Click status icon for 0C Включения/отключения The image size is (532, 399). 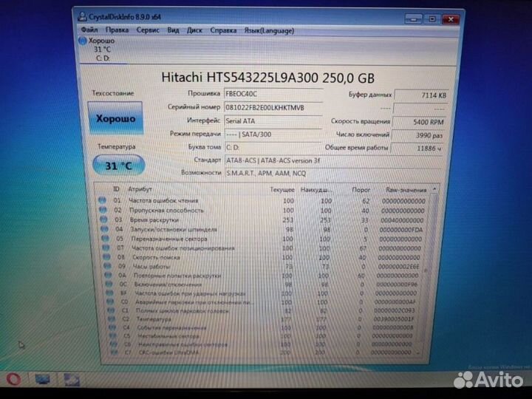point(109,284)
